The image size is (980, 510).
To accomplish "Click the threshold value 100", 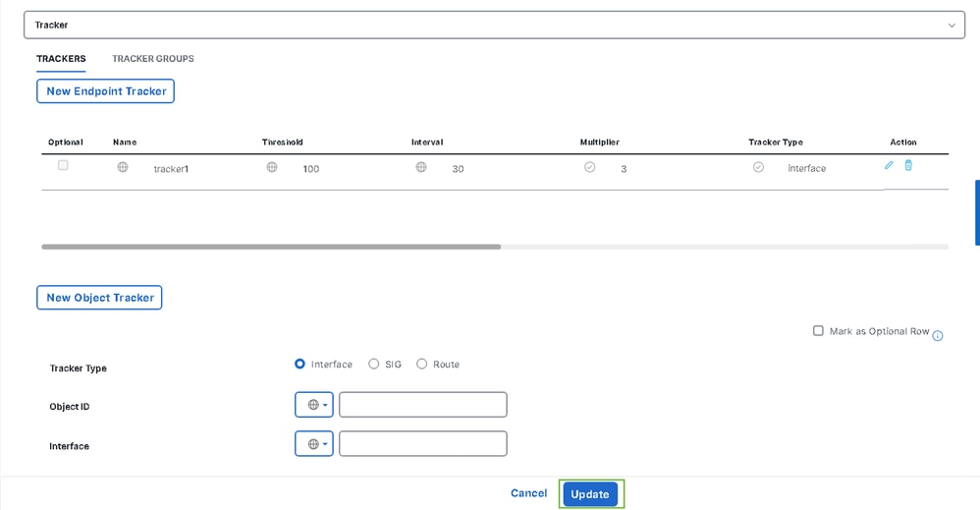I will [x=311, y=169].
